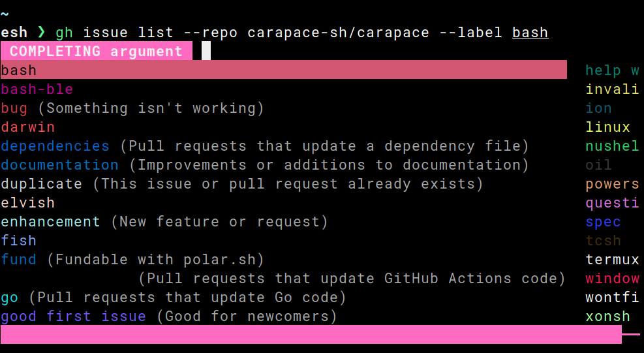This screenshot has width=644, height=353.
Task: Select the go label suggestion
Action: coord(10,297)
